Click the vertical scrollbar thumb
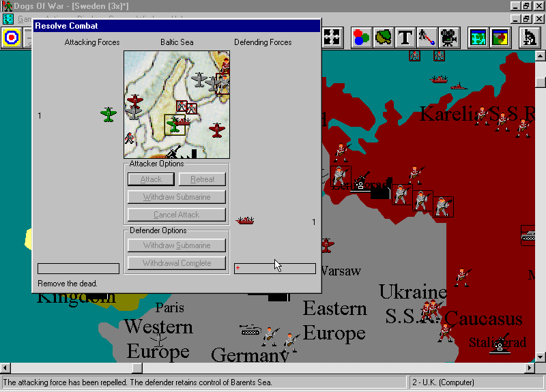546x392 pixels. point(540,82)
